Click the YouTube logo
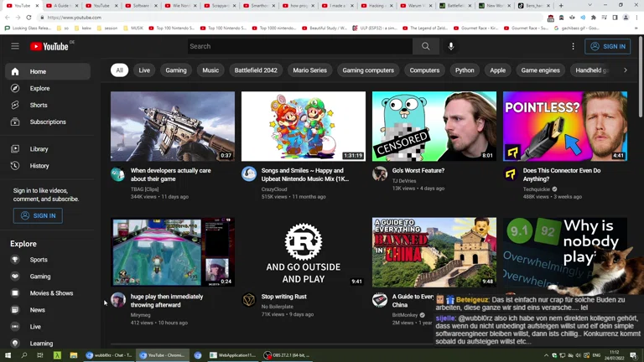The width and height of the screenshot is (644, 362). (x=49, y=46)
